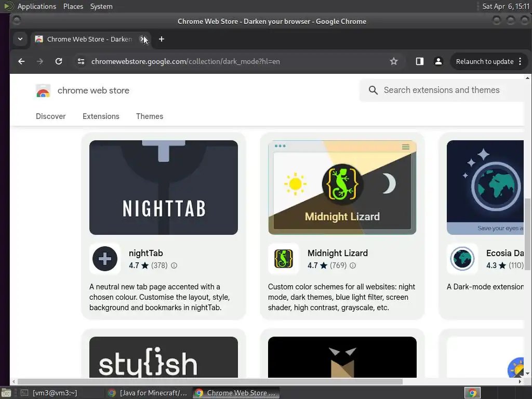Click the nightTab 4.7 rating text
The width and height of the screenshot is (532, 399).
pyautogui.click(x=134, y=265)
